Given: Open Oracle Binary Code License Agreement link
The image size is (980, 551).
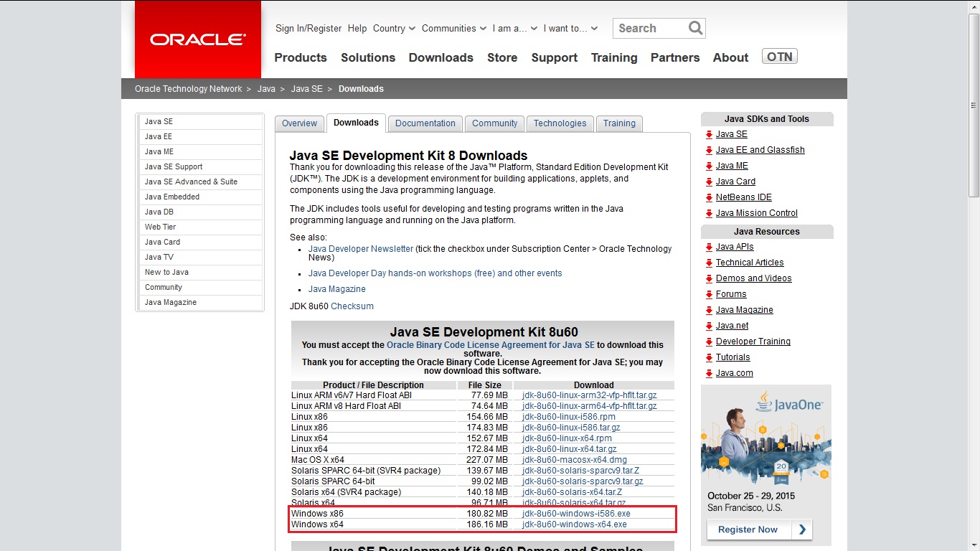Looking at the screenshot, I should (x=490, y=345).
